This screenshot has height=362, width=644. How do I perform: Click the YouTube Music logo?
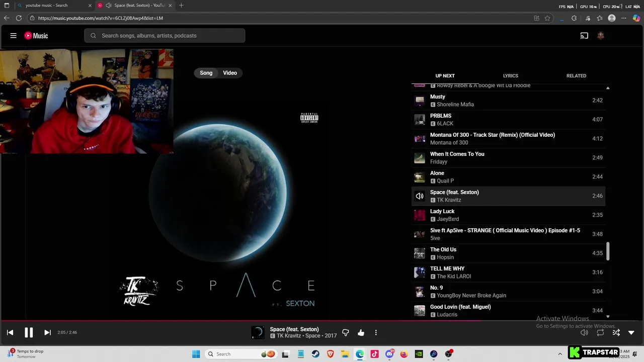[x=36, y=36]
